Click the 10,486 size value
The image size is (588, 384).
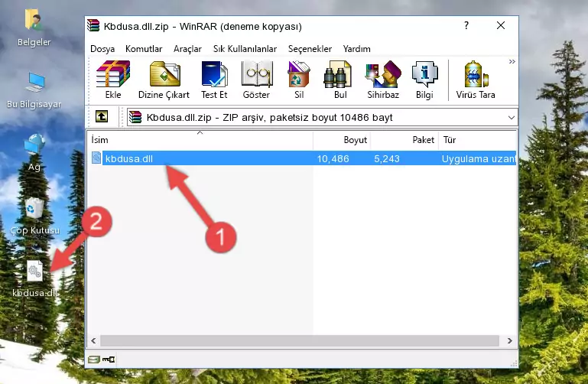(x=333, y=158)
